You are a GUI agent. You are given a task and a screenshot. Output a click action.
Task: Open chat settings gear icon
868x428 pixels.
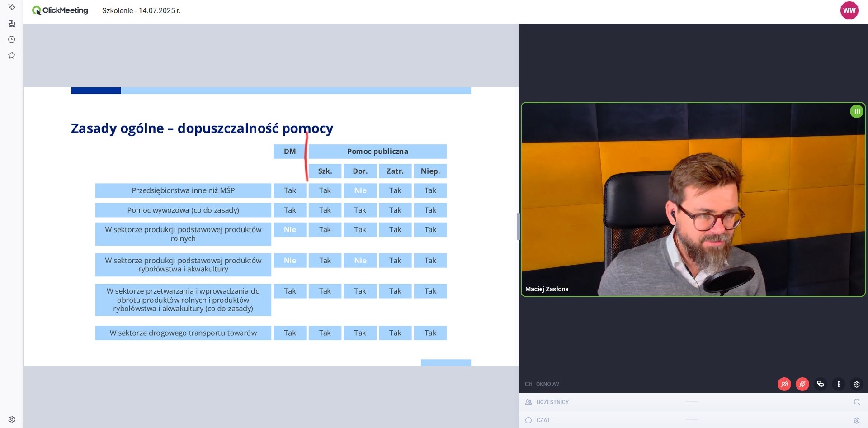pos(857,420)
